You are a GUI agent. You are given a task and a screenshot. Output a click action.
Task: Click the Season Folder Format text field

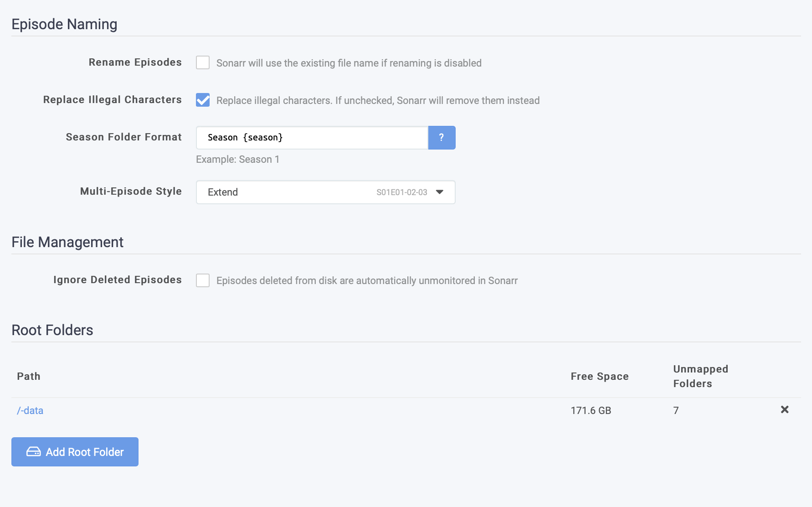(x=312, y=138)
